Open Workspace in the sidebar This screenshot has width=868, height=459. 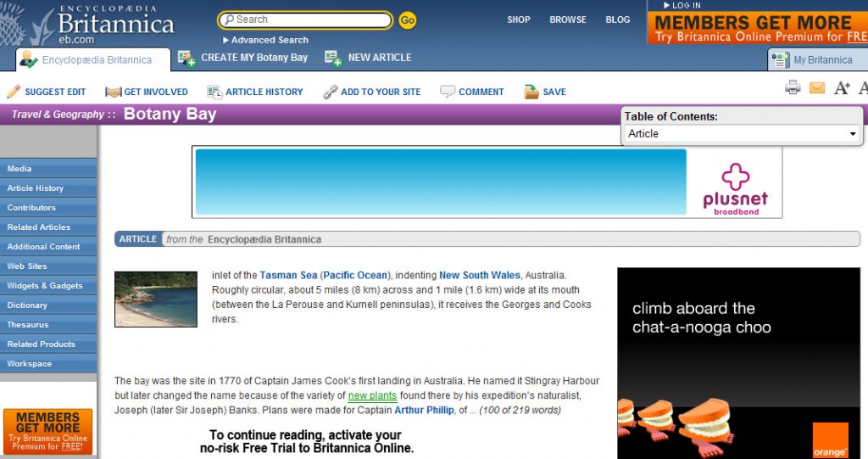point(48,364)
